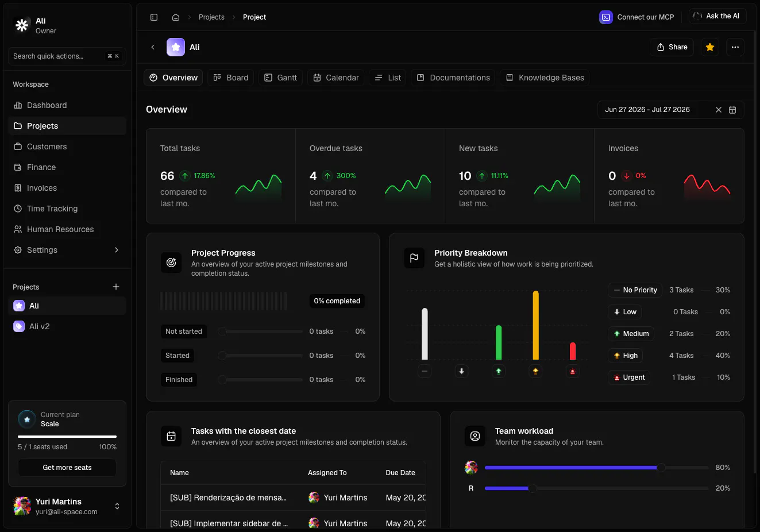Screen dimensions: 760x532
Task: Click the Projects breadcrumb link
Action: coord(211,17)
